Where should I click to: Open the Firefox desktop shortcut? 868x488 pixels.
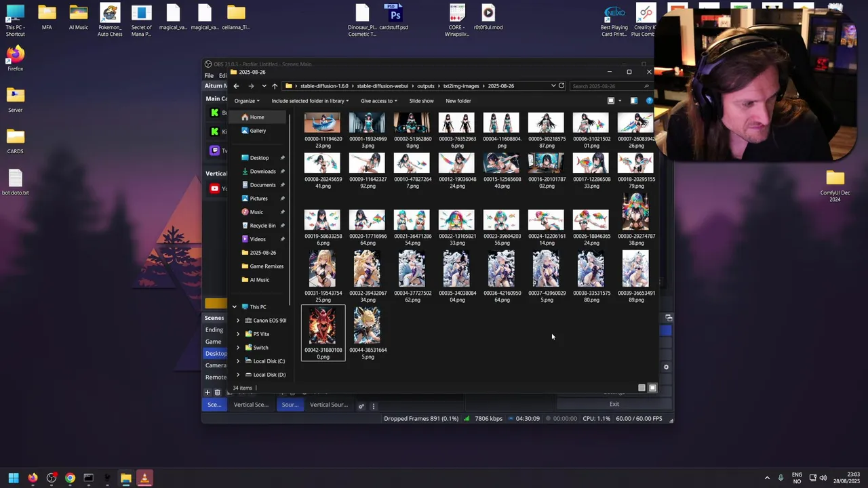[15, 58]
